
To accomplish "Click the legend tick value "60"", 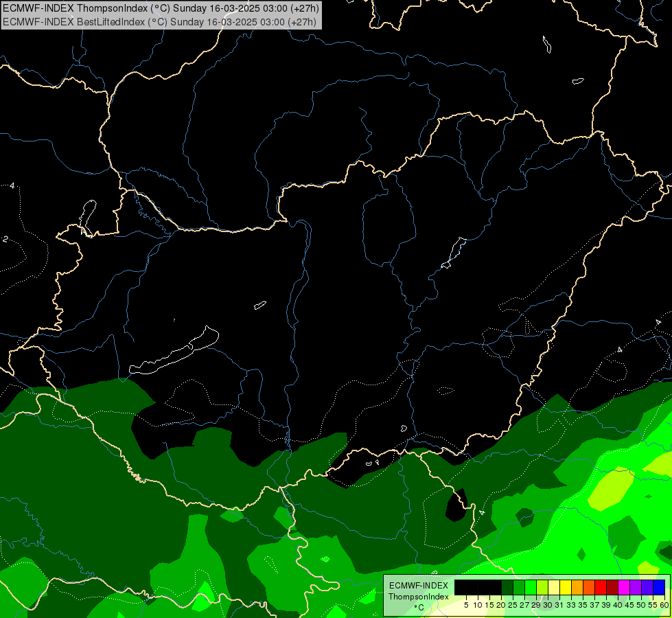I will click(x=664, y=605).
